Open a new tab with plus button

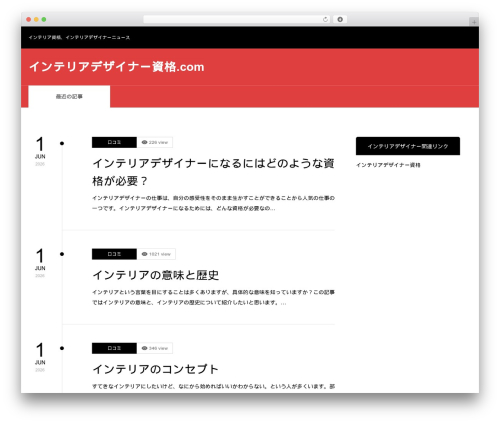coord(474,22)
